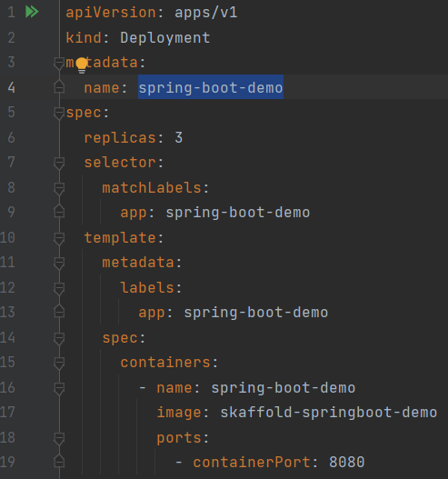The image size is (448, 479).
Task: Click the kind key on line 2
Action: coord(84,37)
